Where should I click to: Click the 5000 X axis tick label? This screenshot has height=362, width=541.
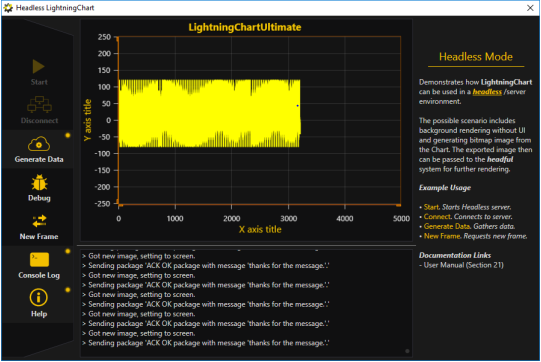[x=401, y=218]
